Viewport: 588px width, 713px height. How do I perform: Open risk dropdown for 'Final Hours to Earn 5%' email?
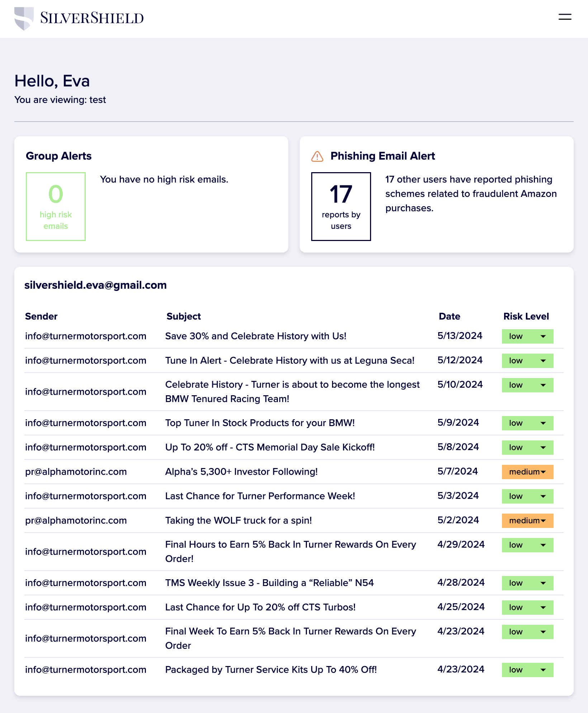[527, 545]
